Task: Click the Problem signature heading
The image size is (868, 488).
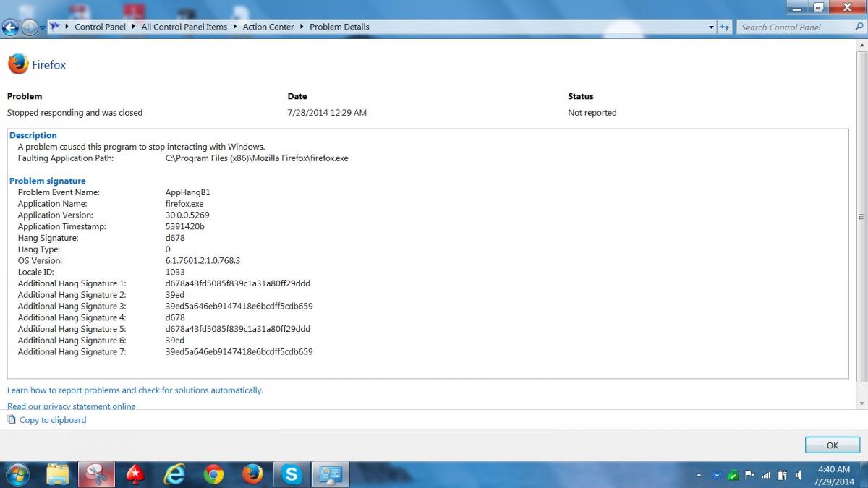Action: pyautogui.click(x=48, y=181)
